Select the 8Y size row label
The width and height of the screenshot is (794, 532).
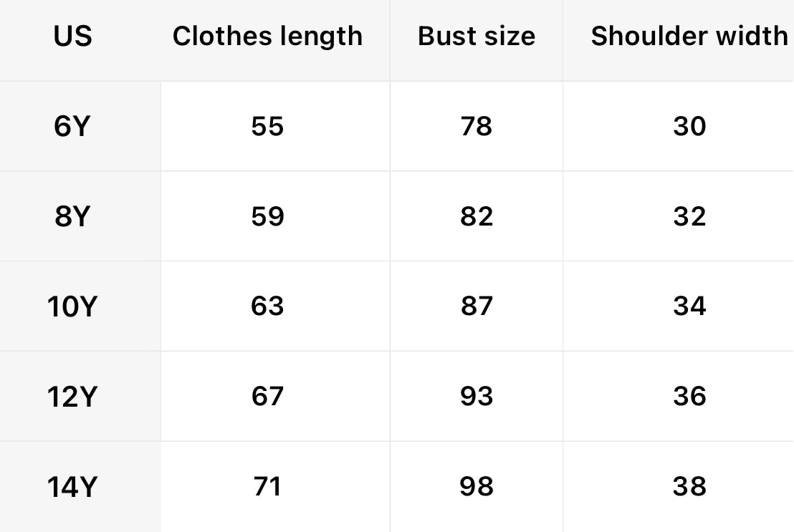72,216
